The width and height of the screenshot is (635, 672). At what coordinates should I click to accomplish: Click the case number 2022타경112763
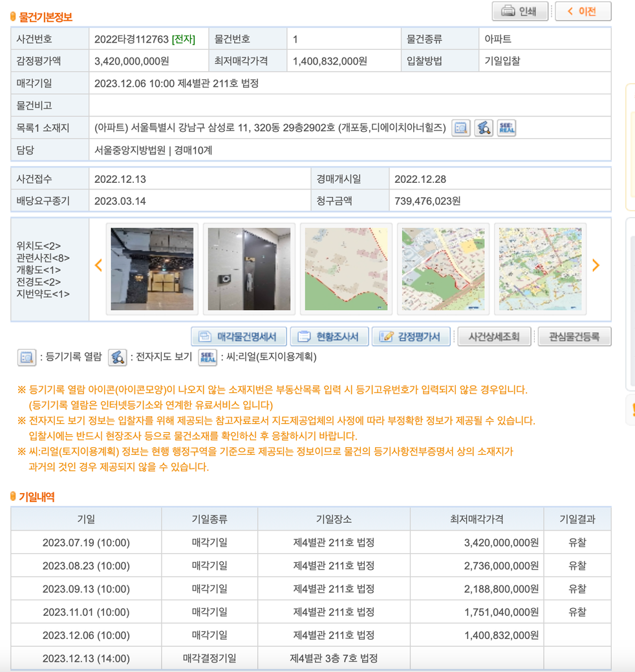(x=131, y=39)
